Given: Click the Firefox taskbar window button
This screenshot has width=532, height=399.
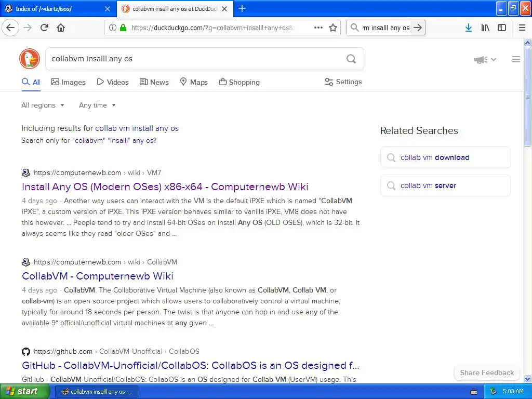Looking at the screenshot, I should coord(96,392).
